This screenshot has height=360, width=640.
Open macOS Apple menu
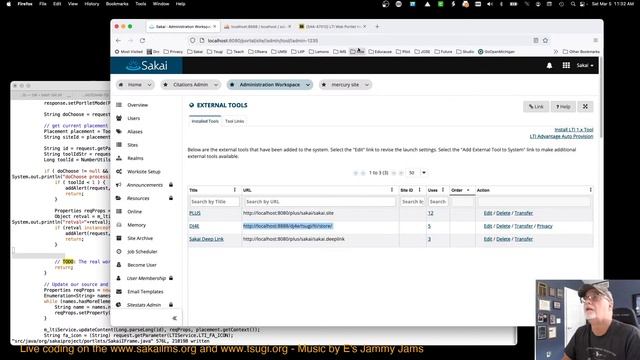coord(9,4)
